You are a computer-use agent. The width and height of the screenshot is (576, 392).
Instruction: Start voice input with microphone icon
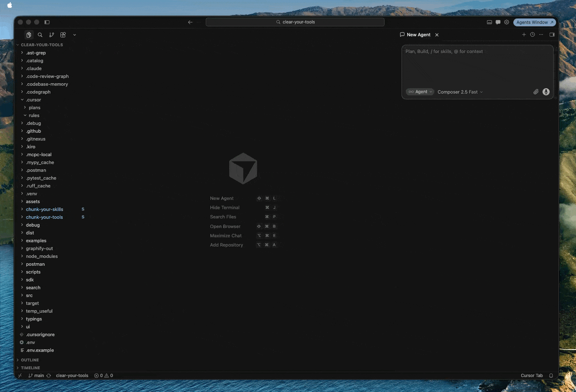546,92
